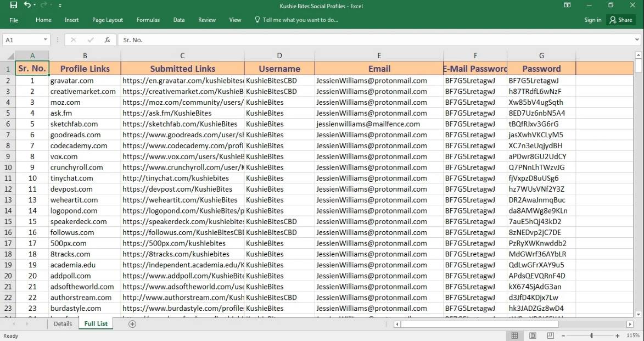
Task: Switch to the Details sheet tab
Action: point(63,324)
